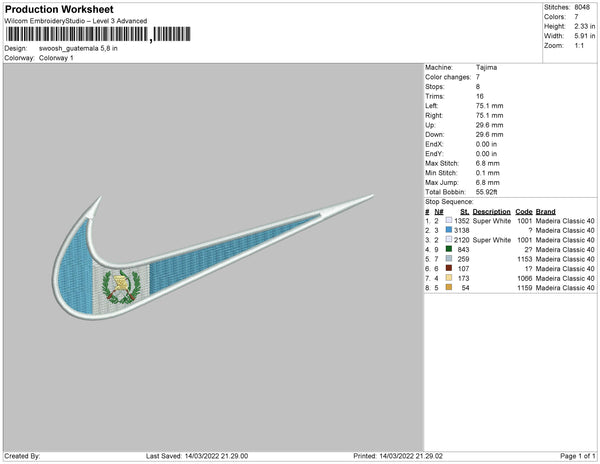Click stitch count "3138" in stop row 2
This screenshot has height=464, width=600.
pos(461,230)
